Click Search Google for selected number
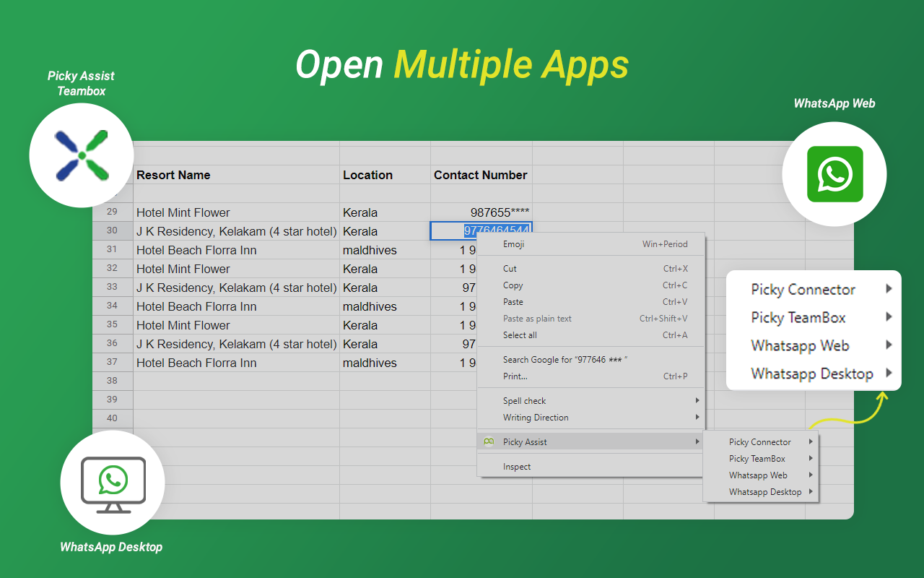This screenshot has height=578, width=924. coord(590,360)
